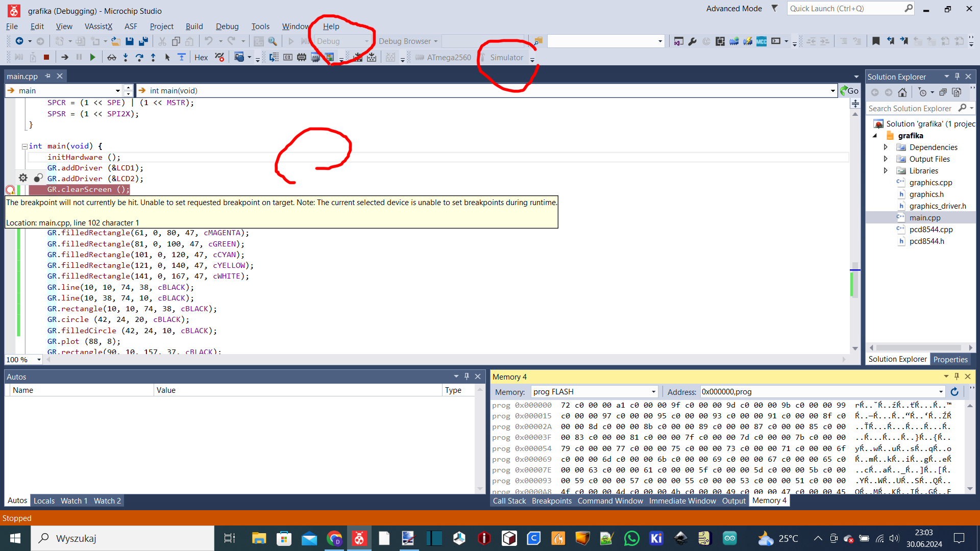The width and height of the screenshot is (980, 551).
Task: Open the Debug menu
Action: (227, 27)
